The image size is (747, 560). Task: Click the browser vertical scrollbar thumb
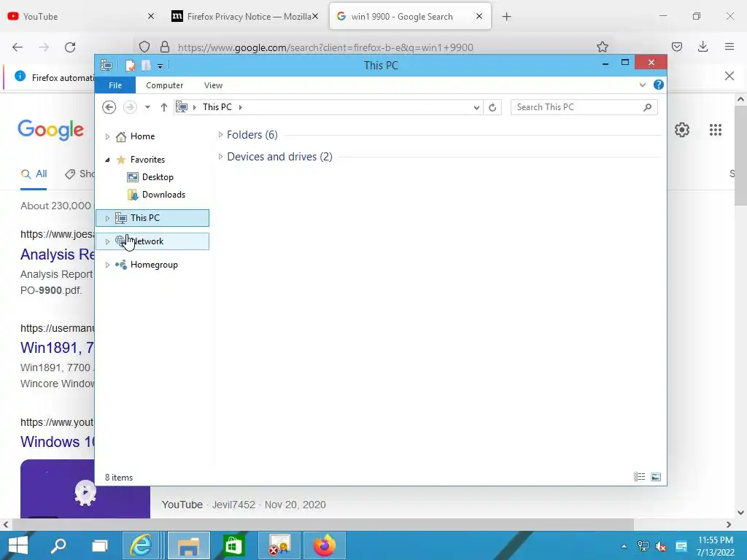(x=740, y=156)
